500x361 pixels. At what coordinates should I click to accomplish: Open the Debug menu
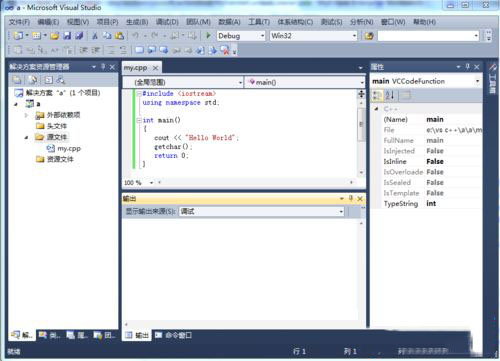(x=167, y=22)
